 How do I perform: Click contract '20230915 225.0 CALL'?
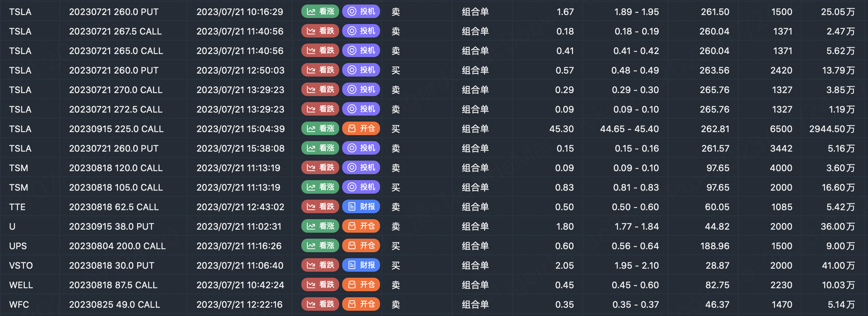116,129
